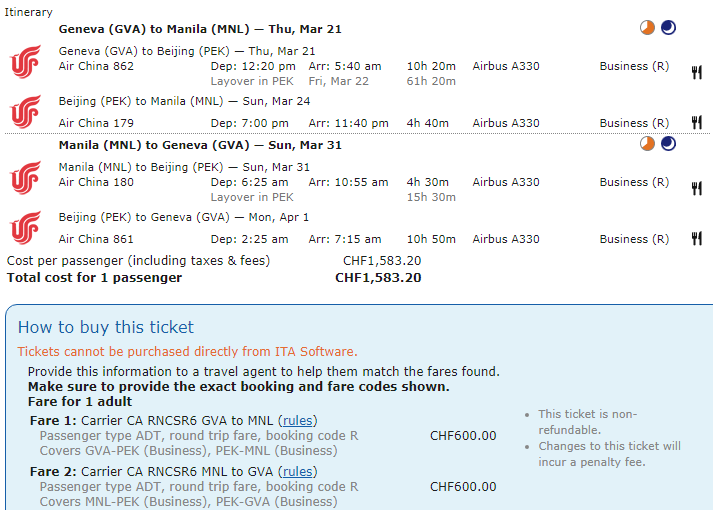Click orange layover icon for Manila to Geneva
Image resolution: width=713 pixels, height=510 pixels.
pos(648,144)
